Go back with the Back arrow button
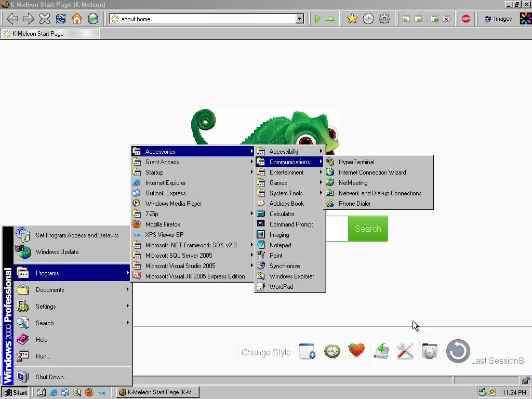The width and height of the screenshot is (532, 399). coord(12,19)
